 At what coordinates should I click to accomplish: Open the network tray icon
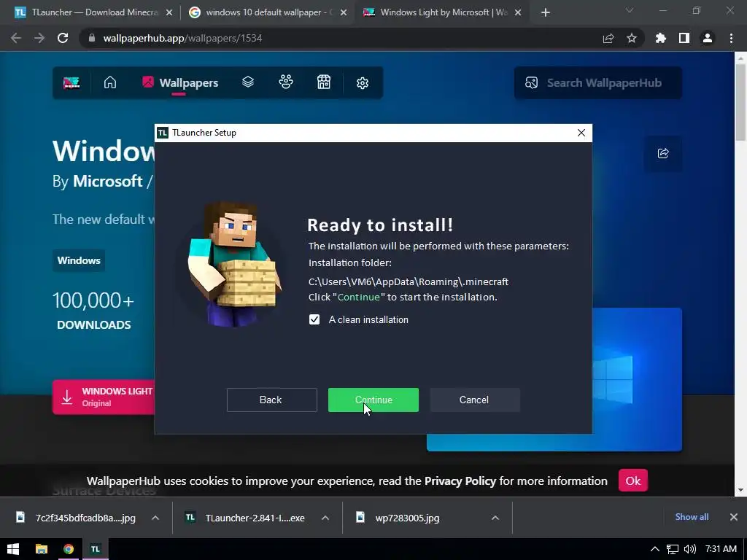pyautogui.click(x=672, y=549)
